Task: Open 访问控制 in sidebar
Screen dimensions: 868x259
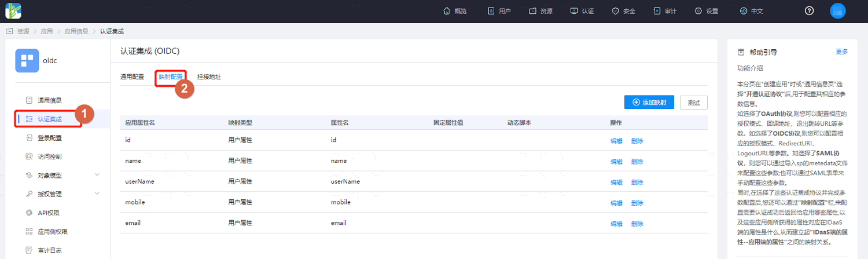Action: click(x=50, y=156)
